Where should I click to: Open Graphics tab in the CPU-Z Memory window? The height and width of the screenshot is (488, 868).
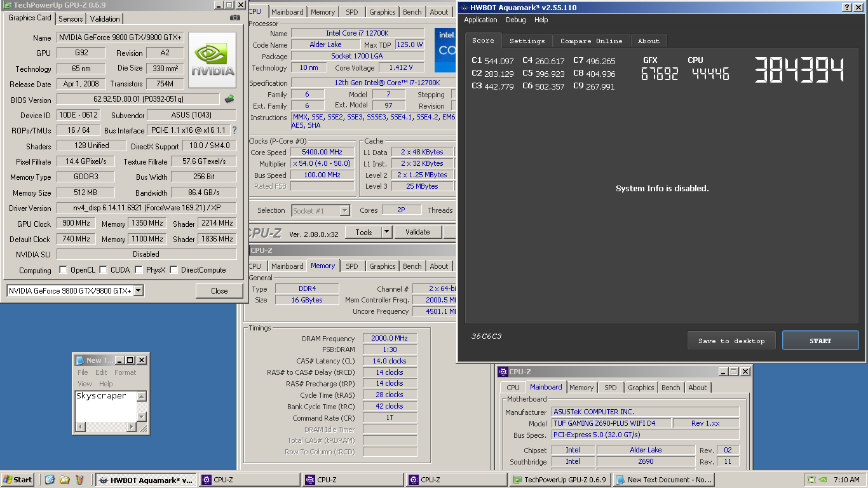[x=382, y=266]
